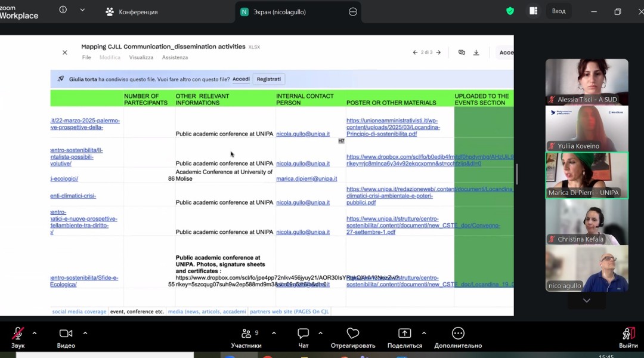Open marica.dipierri@unipa.it email link

click(x=306, y=179)
